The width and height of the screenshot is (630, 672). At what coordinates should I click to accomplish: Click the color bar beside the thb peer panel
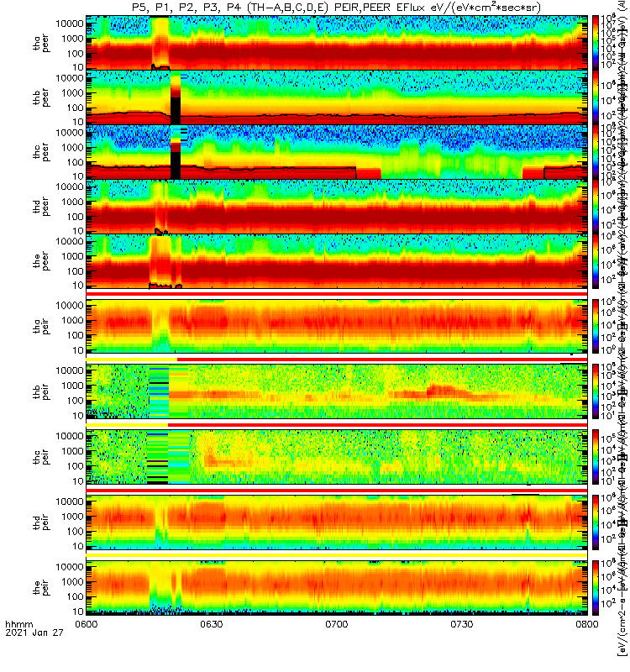(x=596, y=97)
